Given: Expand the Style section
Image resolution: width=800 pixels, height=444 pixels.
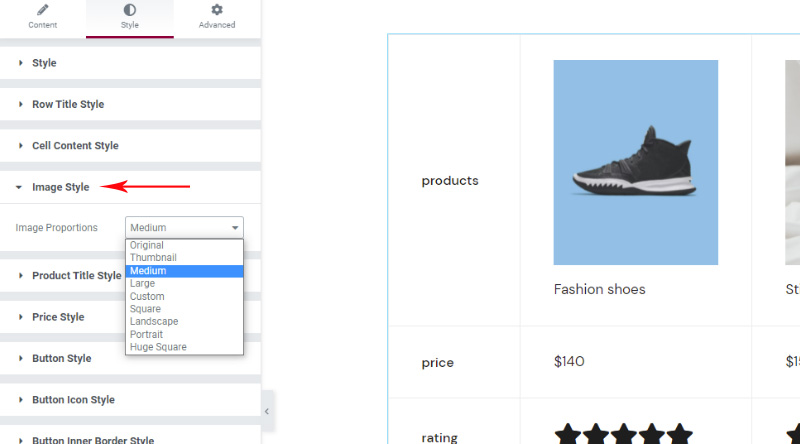Looking at the screenshot, I should [44, 63].
